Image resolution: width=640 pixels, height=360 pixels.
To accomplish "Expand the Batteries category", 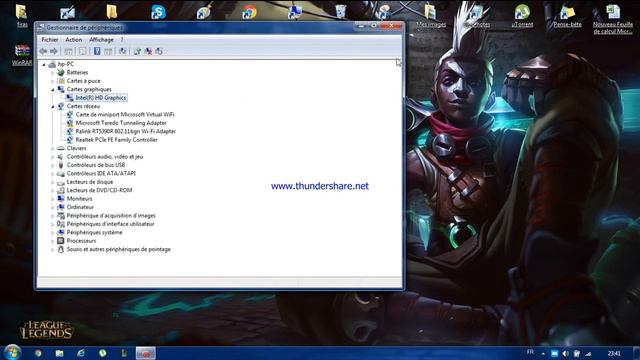I will coord(53,73).
